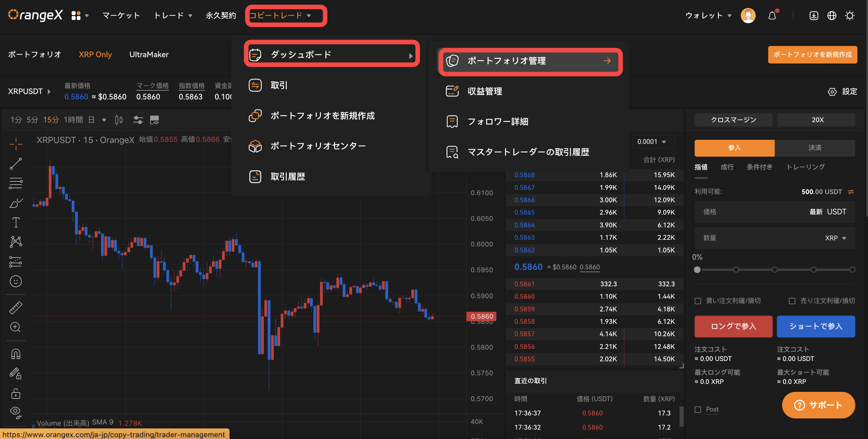Click the 0% position size slider handle
The height and width of the screenshot is (439, 868).
point(697,269)
